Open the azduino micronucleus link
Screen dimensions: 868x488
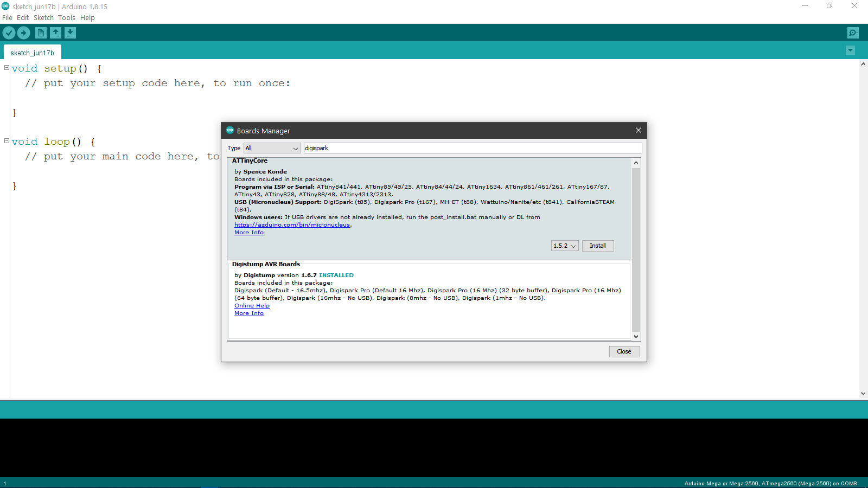click(292, 224)
